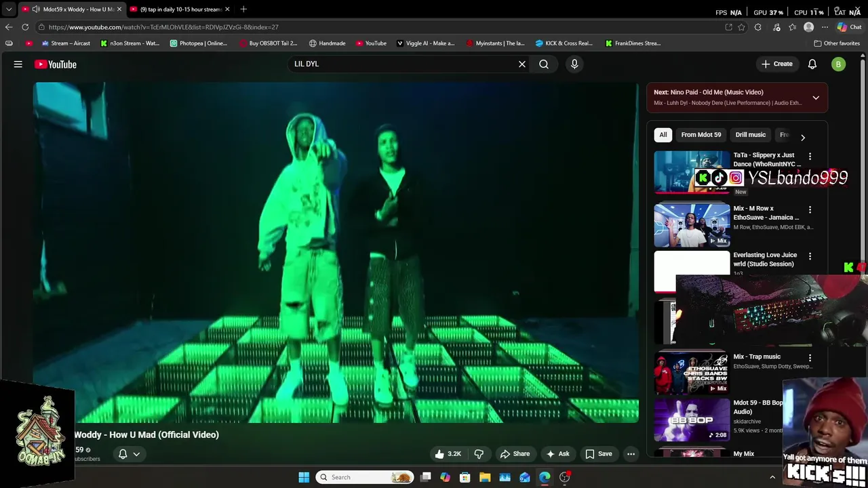This screenshot has height=488, width=868.
Task: Open options for Mix Trap music
Action: 810,358
